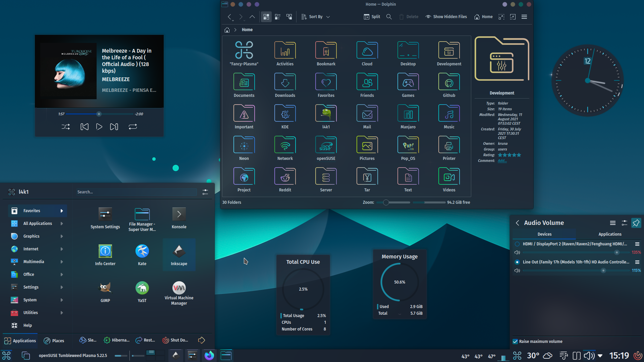Seek on the media player progress bar

pos(99,114)
